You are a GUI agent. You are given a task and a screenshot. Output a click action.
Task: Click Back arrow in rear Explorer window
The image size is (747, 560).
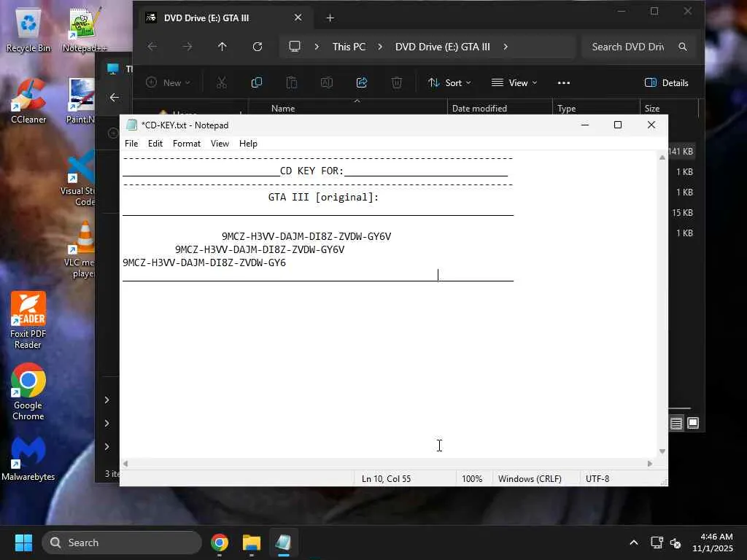pos(115,98)
